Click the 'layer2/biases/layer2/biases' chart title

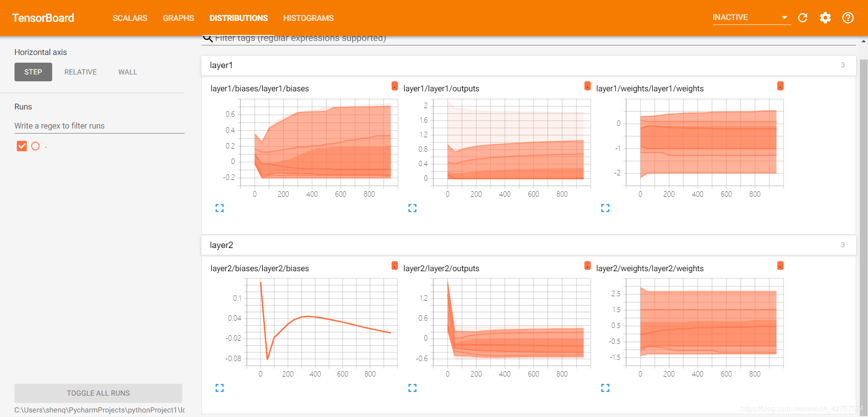click(260, 268)
